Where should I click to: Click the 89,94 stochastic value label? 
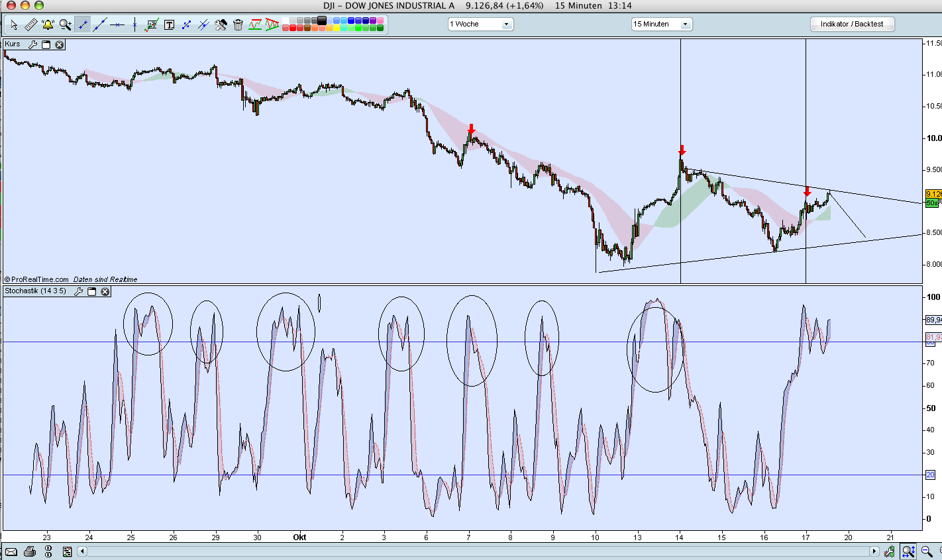tap(933, 320)
